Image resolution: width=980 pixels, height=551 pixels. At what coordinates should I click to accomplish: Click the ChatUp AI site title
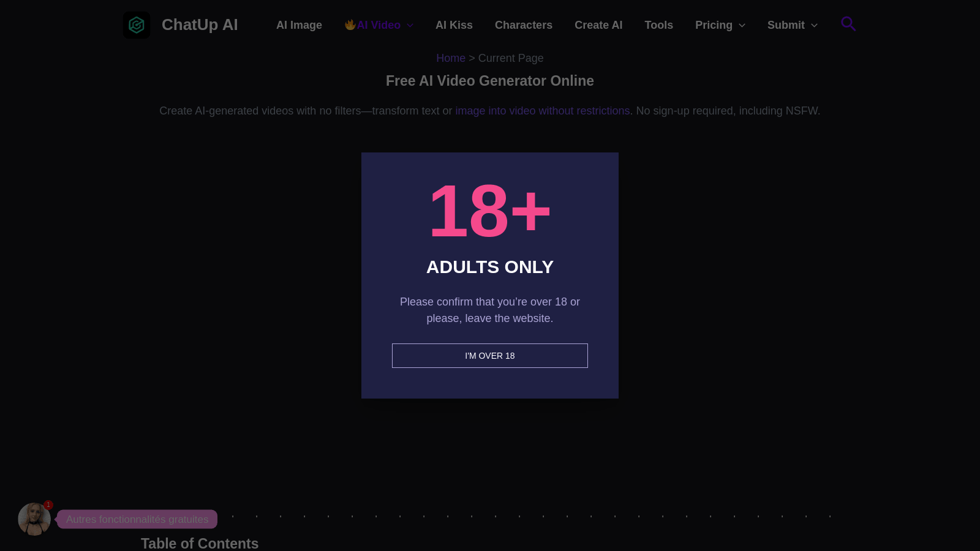(200, 24)
